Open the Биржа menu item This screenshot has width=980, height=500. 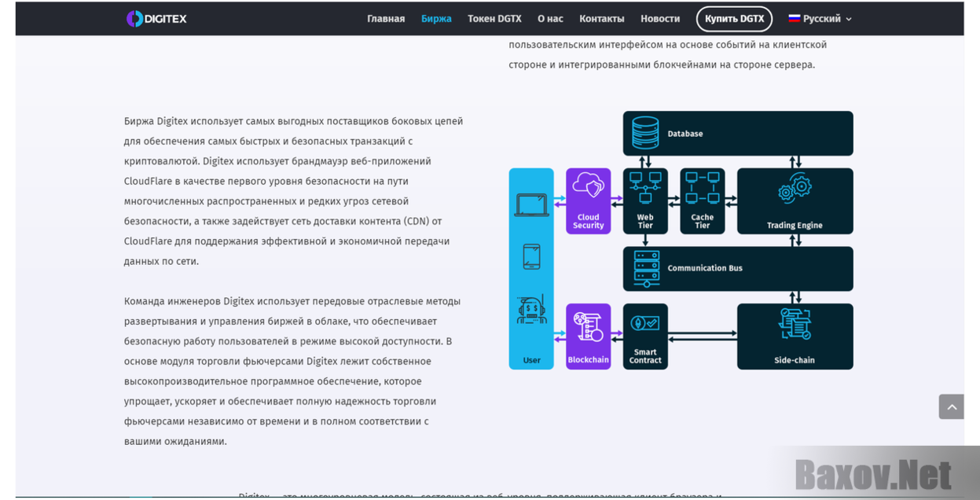(436, 19)
